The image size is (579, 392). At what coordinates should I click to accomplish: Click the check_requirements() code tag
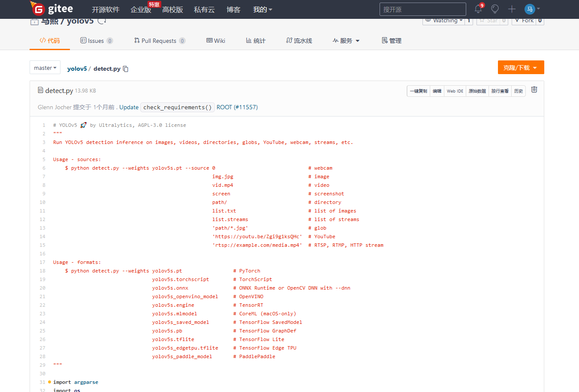point(178,107)
